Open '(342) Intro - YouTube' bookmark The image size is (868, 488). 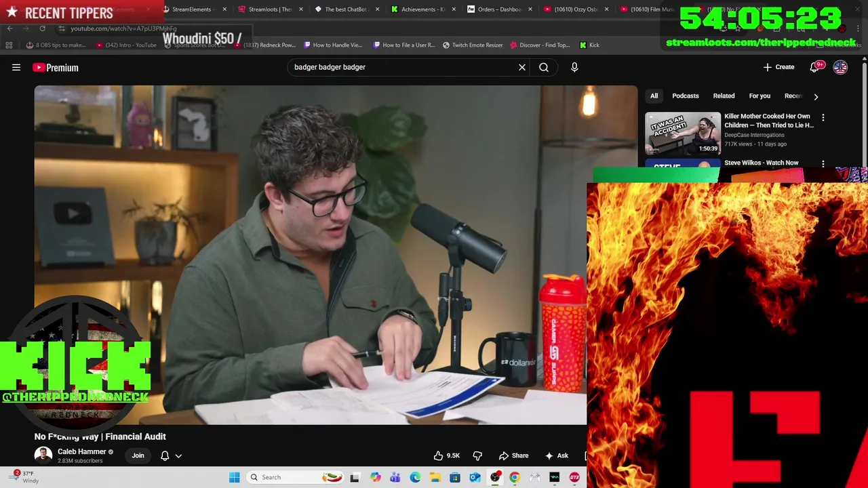(x=126, y=45)
